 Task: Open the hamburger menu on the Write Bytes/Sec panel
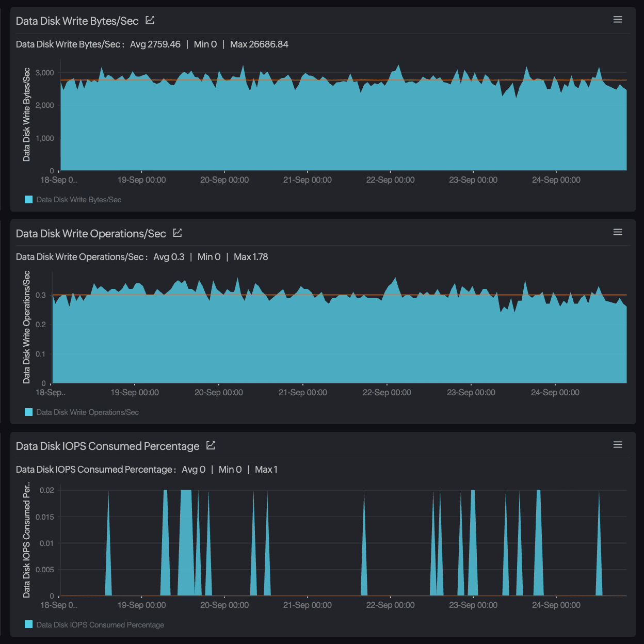coord(618,19)
